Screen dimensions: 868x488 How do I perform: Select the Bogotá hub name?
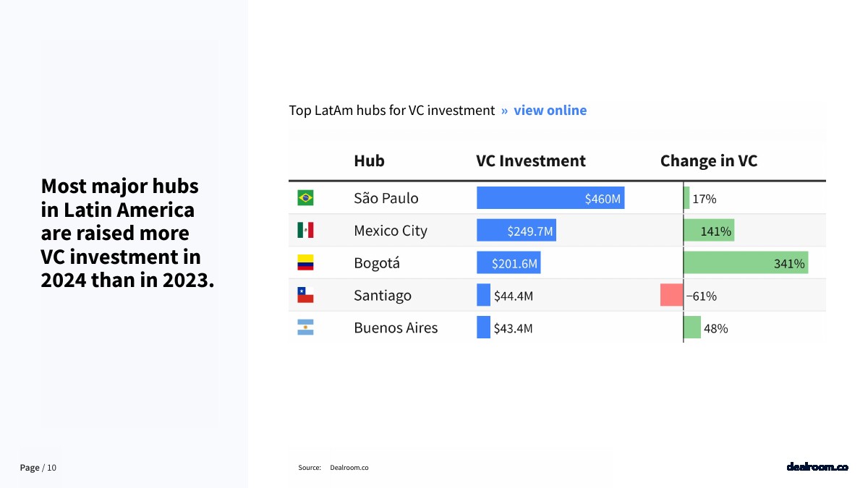376,263
